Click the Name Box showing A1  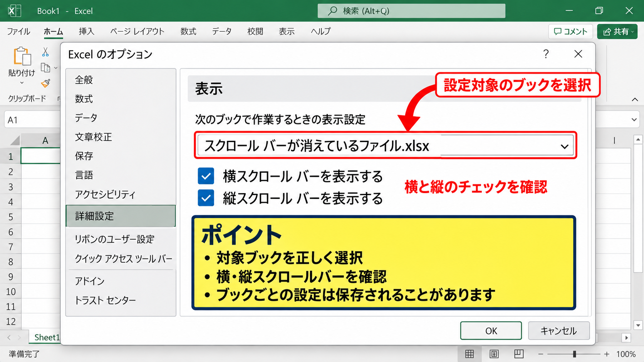point(32,120)
